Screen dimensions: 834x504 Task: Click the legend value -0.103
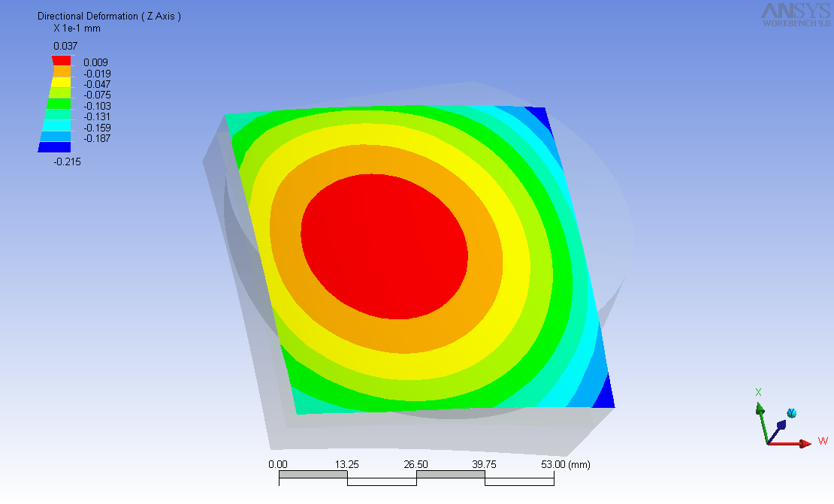tap(98, 107)
